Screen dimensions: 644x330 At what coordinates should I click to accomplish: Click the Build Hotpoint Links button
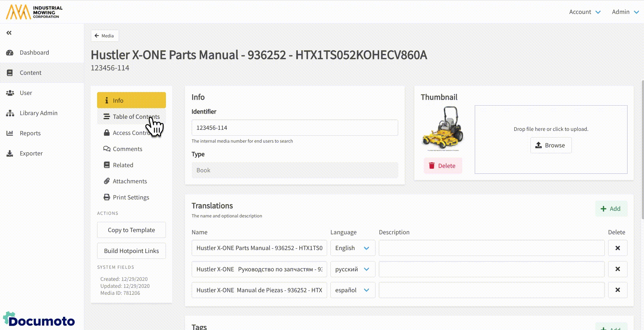tap(131, 251)
